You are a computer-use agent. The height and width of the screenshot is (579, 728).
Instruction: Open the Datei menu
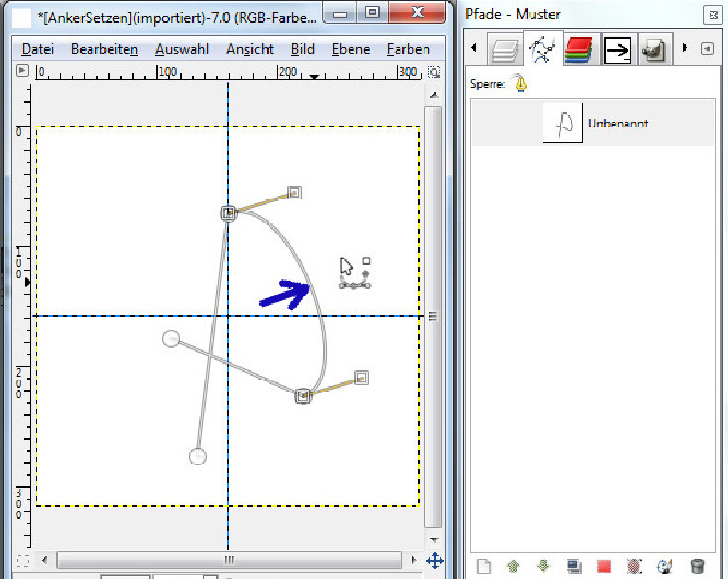pos(38,49)
